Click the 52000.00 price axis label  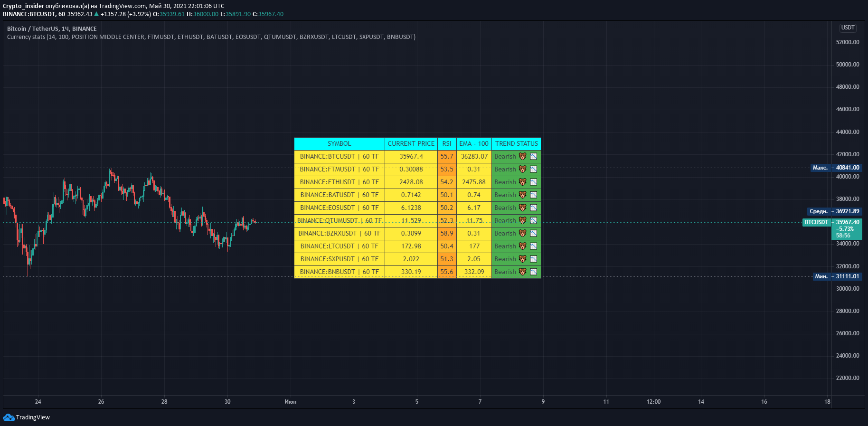coord(848,42)
